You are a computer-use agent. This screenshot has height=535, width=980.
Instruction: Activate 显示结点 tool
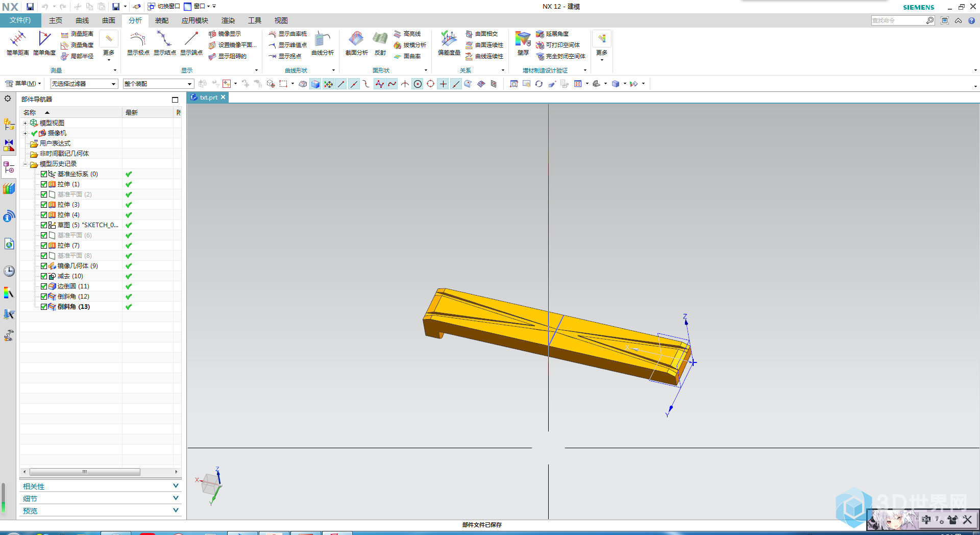click(164, 43)
